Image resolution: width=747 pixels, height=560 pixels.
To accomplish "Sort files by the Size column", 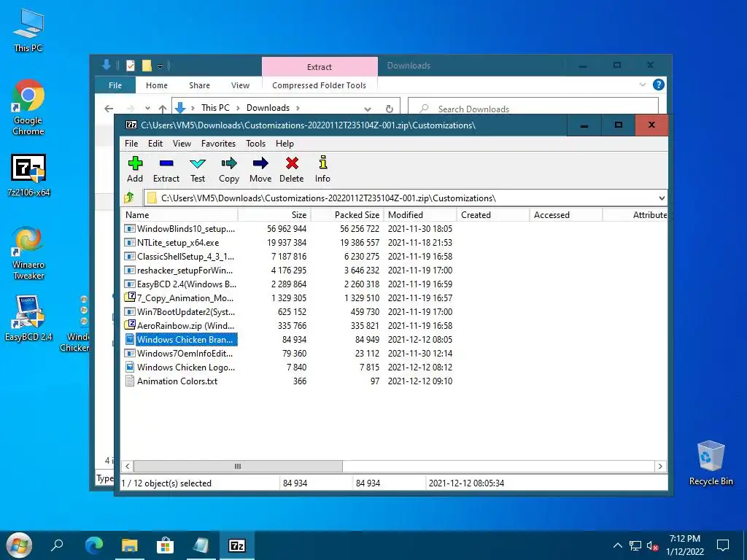I will click(x=274, y=215).
